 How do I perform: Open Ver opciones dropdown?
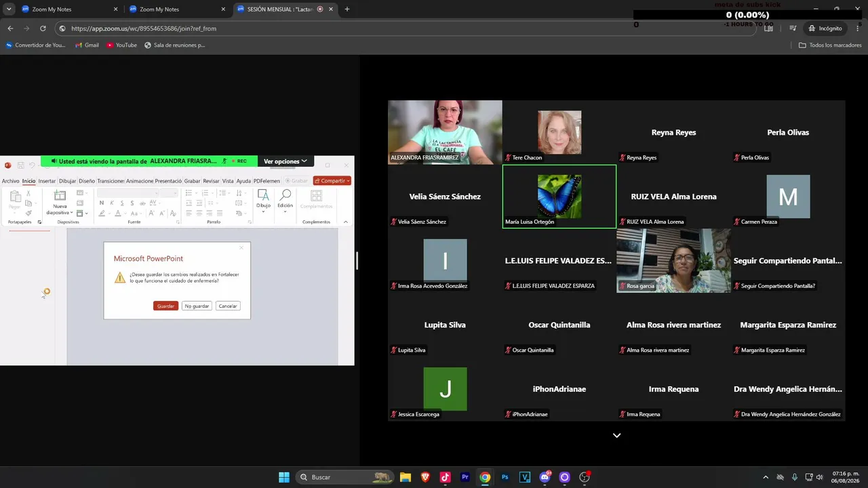pos(285,161)
